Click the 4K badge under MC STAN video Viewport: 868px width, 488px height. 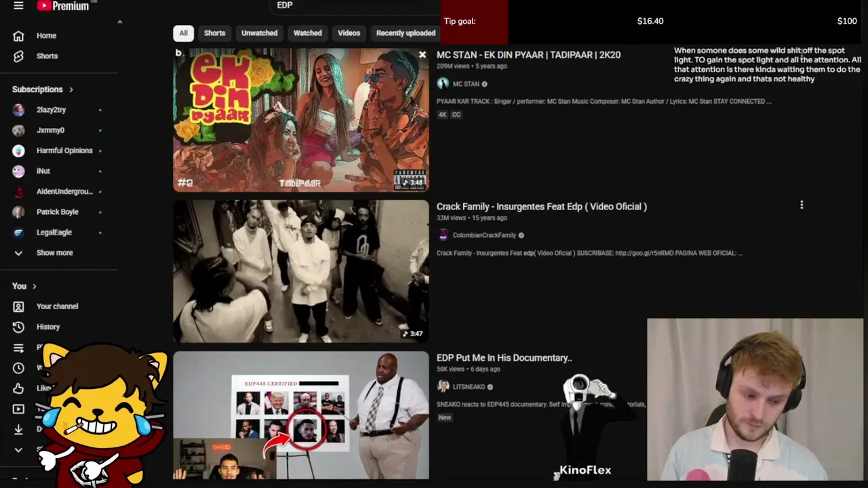442,115
